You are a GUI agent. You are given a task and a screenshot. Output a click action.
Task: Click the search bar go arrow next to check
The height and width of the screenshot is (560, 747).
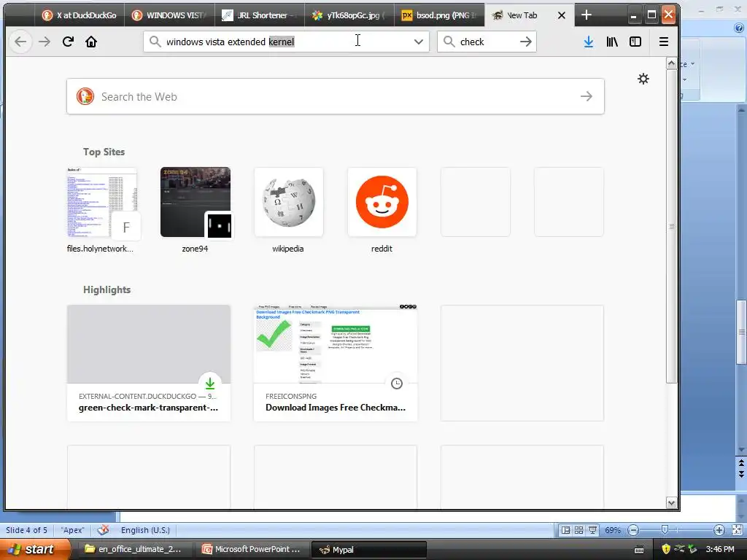(525, 42)
